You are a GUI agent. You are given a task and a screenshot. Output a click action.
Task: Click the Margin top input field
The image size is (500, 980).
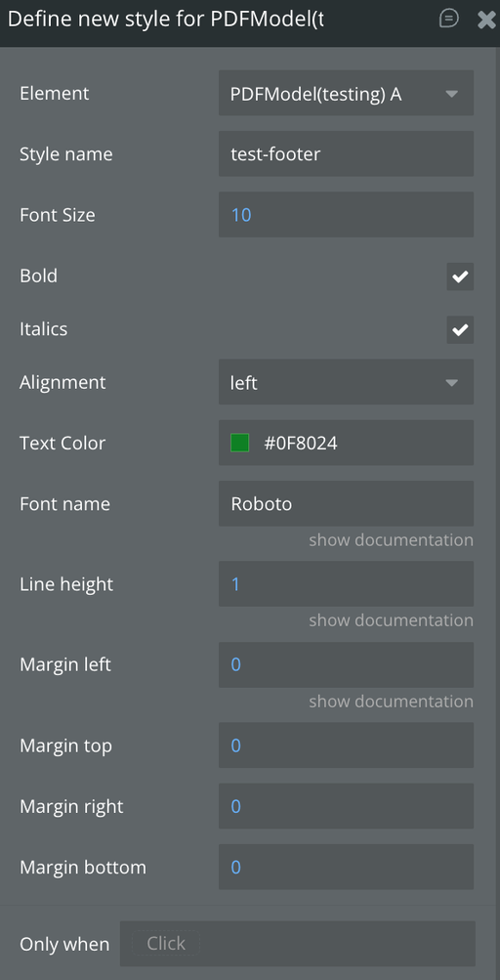347,746
